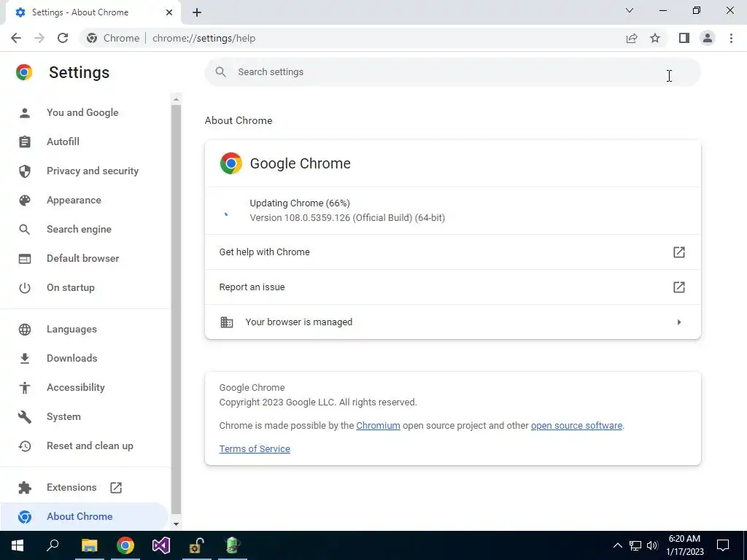
Task: Open the notifications action center
Action: coord(723,545)
